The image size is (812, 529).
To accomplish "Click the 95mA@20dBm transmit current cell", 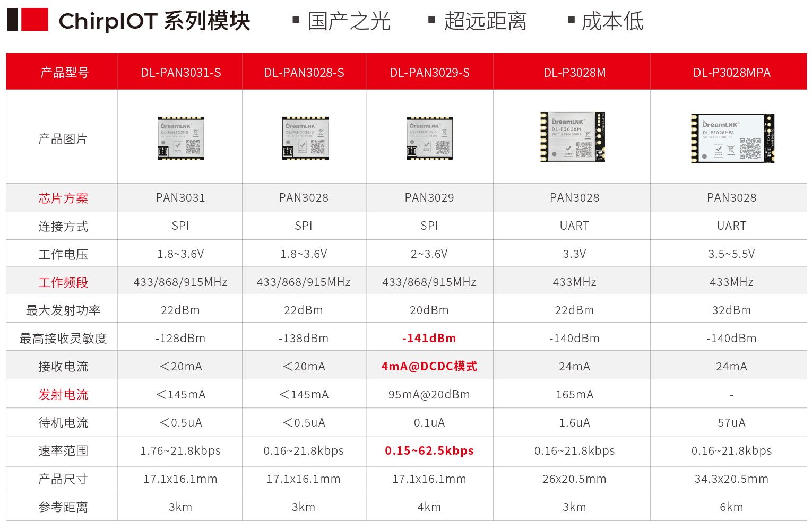I will click(429, 395).
